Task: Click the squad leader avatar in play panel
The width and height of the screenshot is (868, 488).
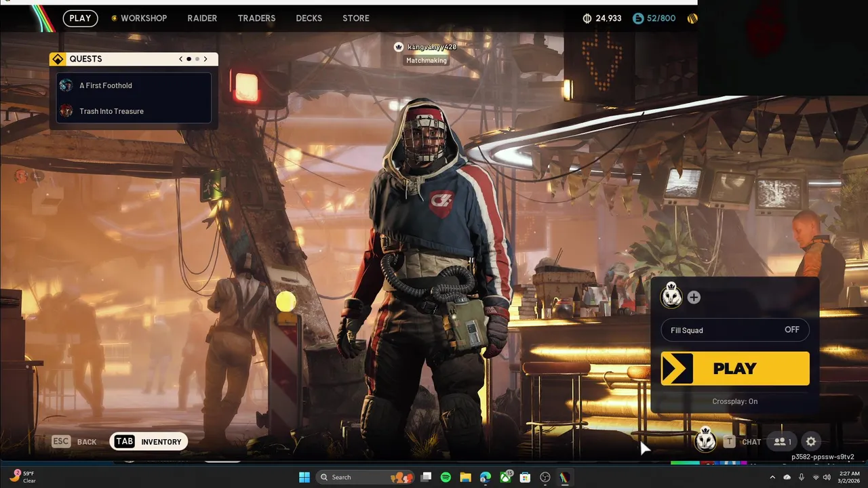Action: tap(671, 297)
